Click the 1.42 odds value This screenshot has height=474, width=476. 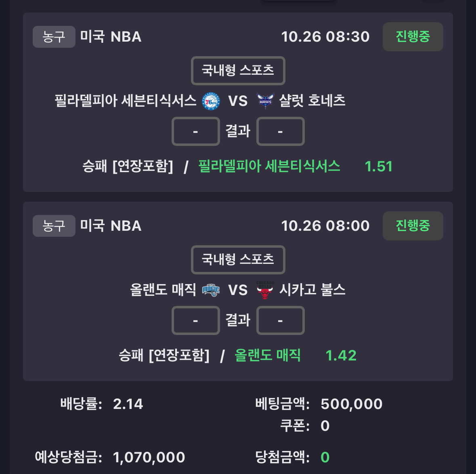click(x=341, y=356)
